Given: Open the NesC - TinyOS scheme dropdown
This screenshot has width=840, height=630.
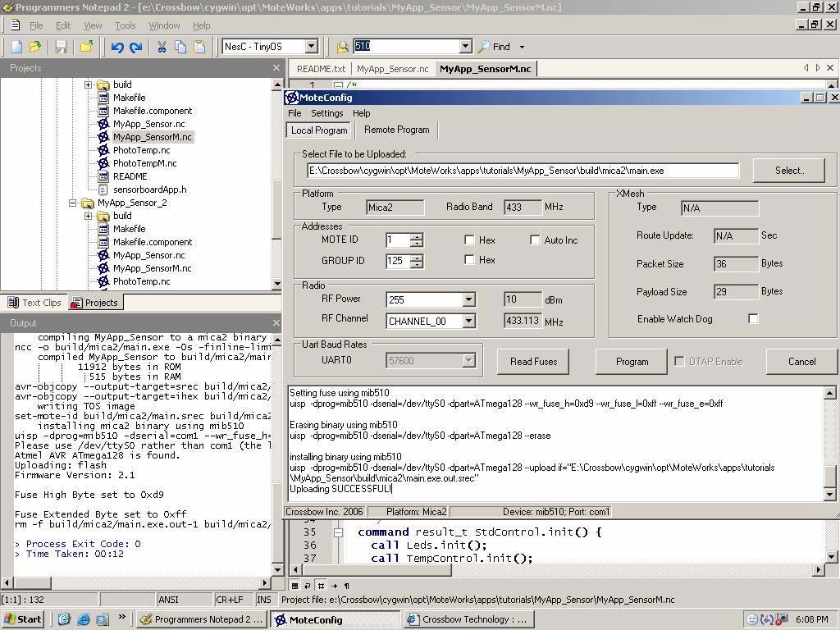Looking at the screenshot, I should click(312, 47).
